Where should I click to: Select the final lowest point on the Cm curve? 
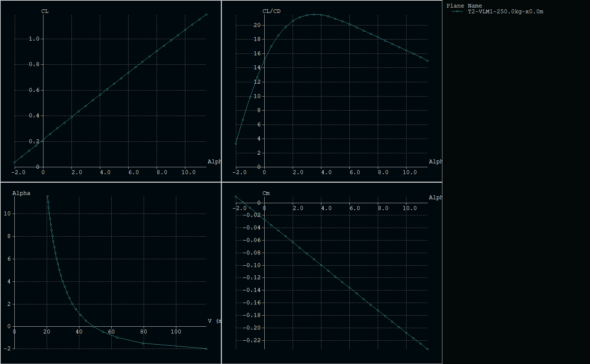tap(427, 349)
